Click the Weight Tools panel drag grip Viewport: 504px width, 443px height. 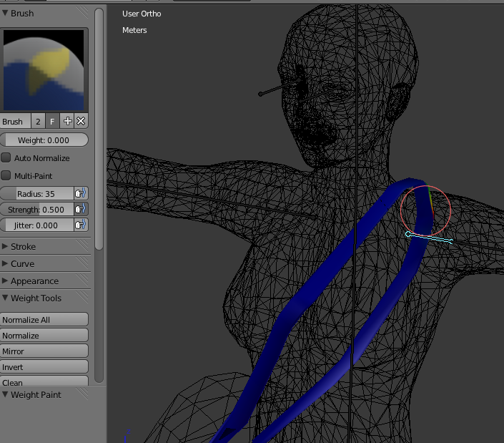[83, 298]
